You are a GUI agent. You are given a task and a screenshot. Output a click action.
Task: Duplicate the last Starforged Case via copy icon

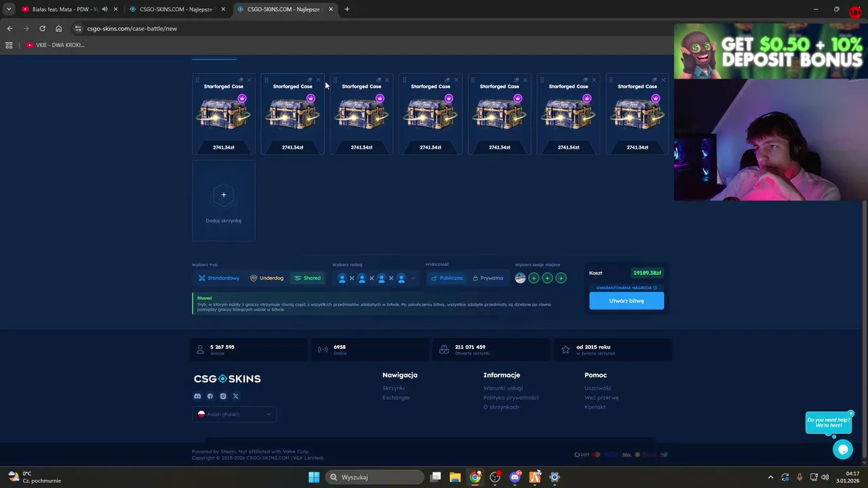654,80
